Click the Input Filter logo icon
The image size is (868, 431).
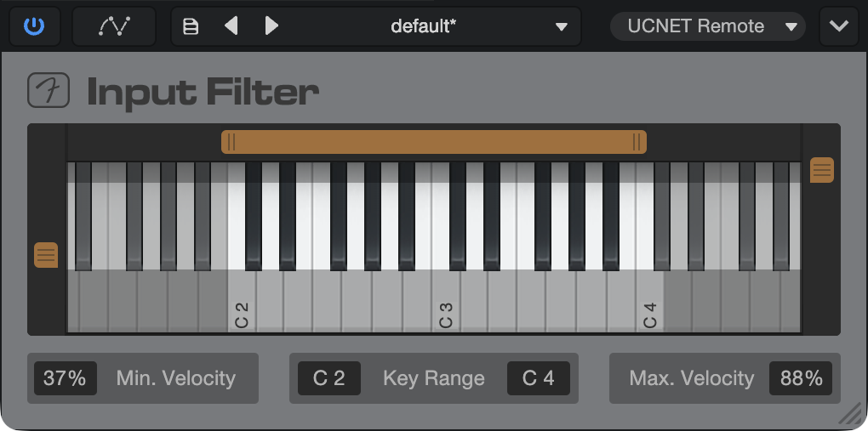click(49, 90)
